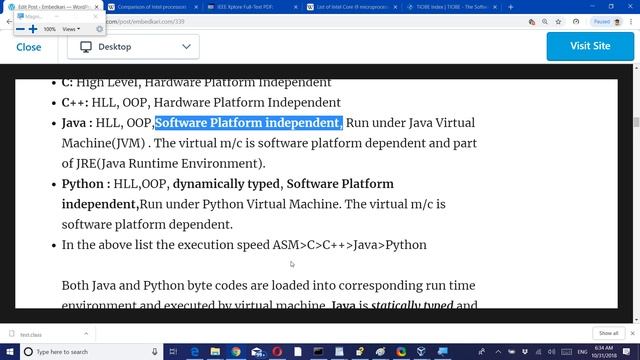Open the Windows Start menu
Image resolution: width=640 pixels, height=360 pixels.
pyautogui.click(x=10, y=351)
